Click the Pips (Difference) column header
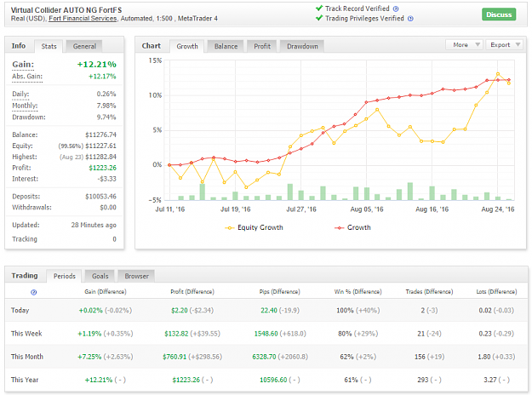This screenshot has width=532, height=395. 279,292
